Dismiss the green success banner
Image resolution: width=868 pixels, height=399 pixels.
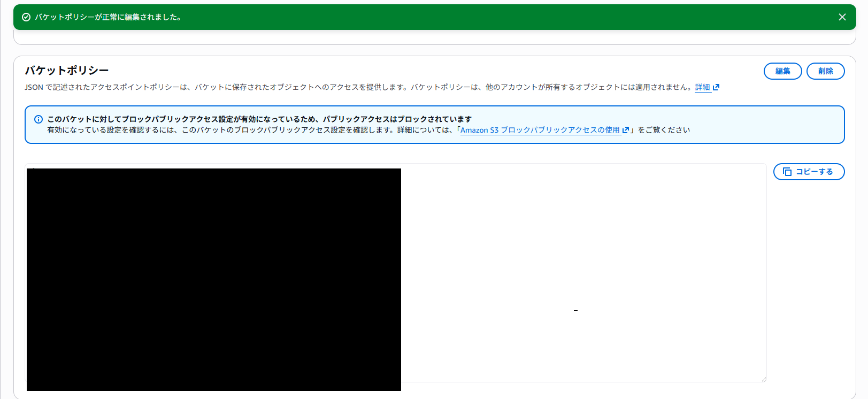point(842,17)
